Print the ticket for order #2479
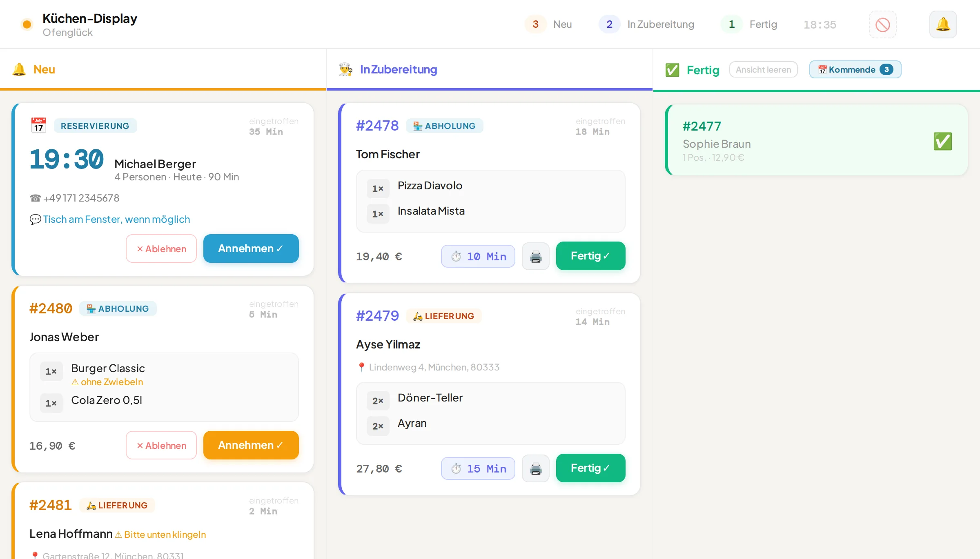 click(x=535, y=468)
